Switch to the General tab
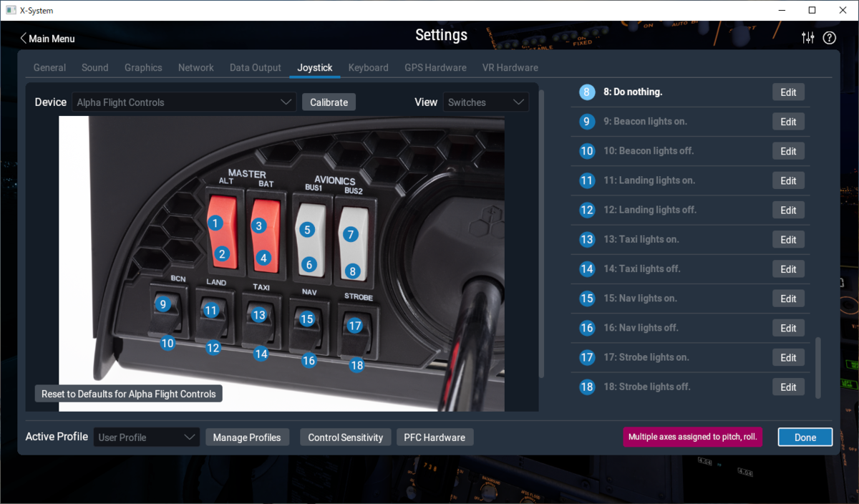859x504 pixels. (x=49, y=67)
